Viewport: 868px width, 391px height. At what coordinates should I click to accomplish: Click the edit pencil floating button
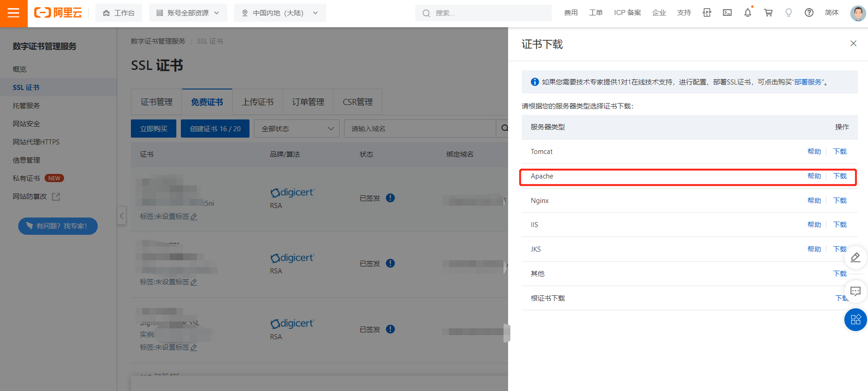pos(855,257)
